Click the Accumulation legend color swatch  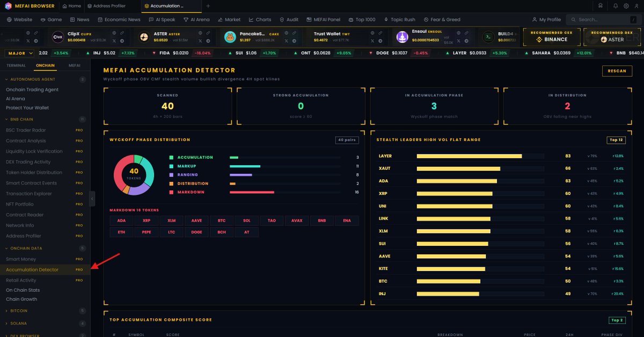pyautogui.click(x=171, y=158)
